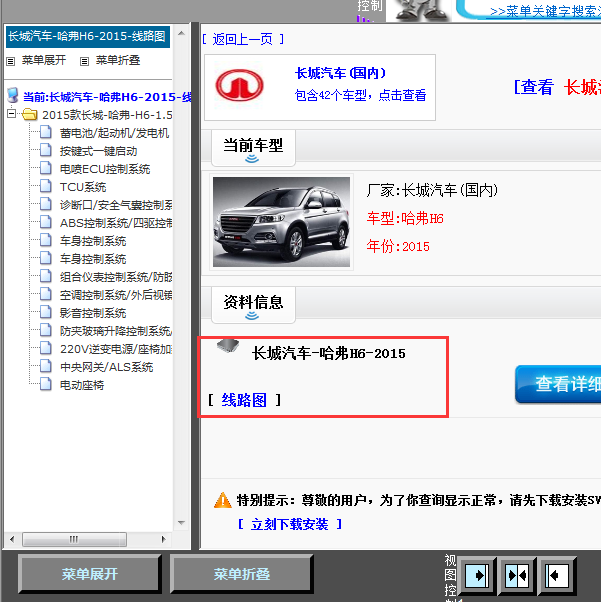This screenshot has width=601, height=602.
Task: Click the warning triangle icon near 特别提示
Action: point(223,500)
